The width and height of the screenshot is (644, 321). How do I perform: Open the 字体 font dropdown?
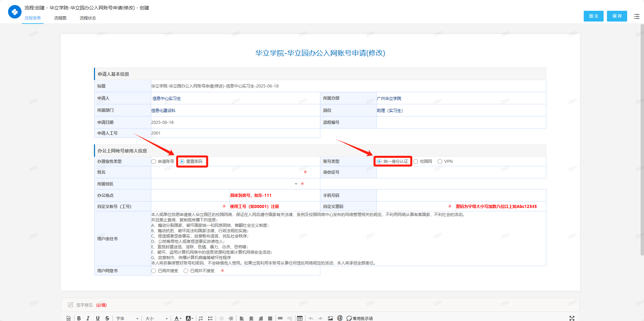point(127,318)
